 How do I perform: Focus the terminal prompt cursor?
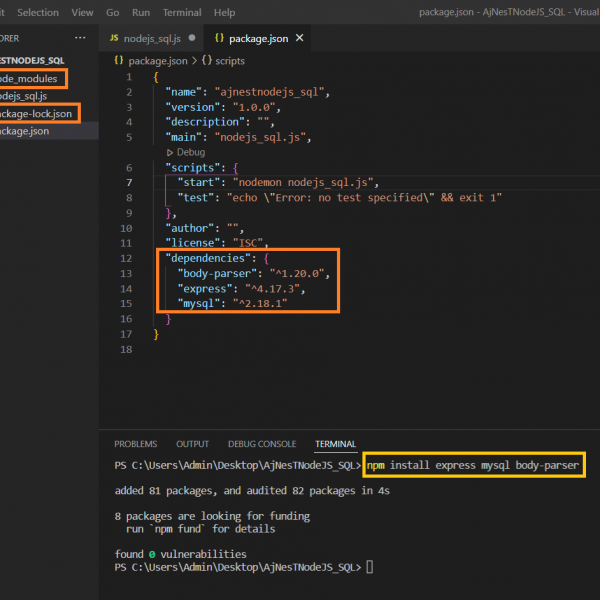point(369,567)
